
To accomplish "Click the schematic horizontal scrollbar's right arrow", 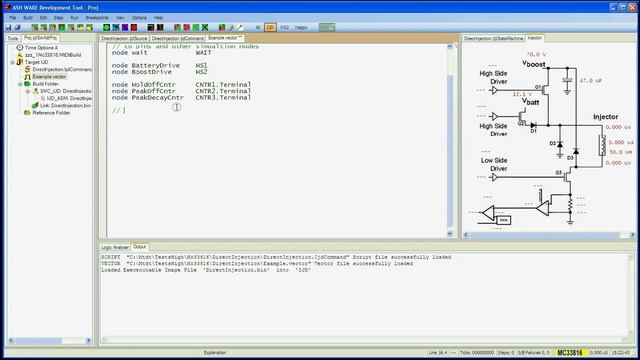I will [x=632, y=235].
